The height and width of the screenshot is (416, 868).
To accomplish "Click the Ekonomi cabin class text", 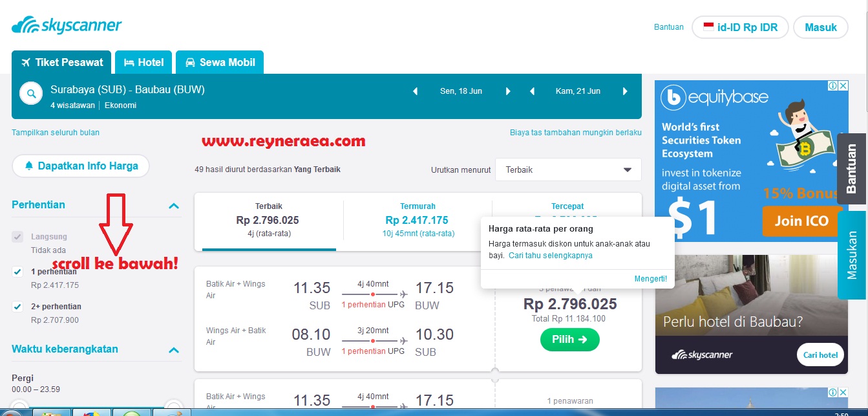I will (x=120, y=105).
